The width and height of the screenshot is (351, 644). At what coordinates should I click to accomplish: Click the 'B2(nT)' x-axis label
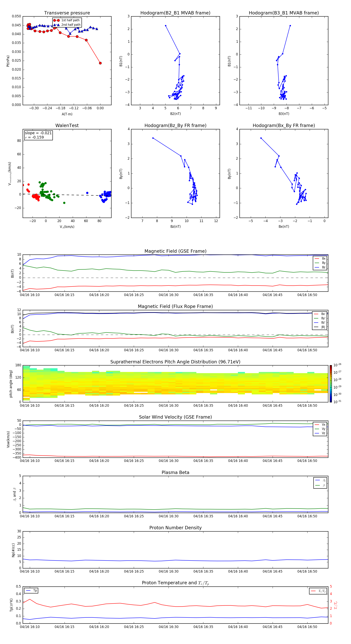(x=175, y=114)
